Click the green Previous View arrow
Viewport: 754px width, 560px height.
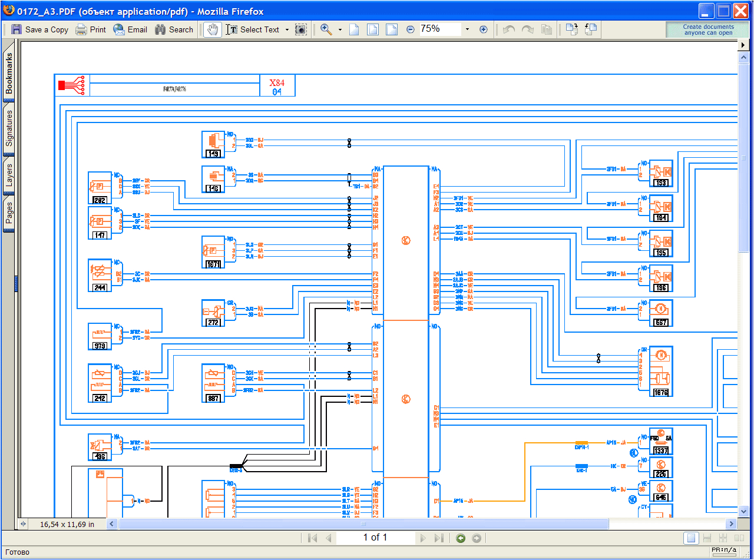(x=461, y=538)
